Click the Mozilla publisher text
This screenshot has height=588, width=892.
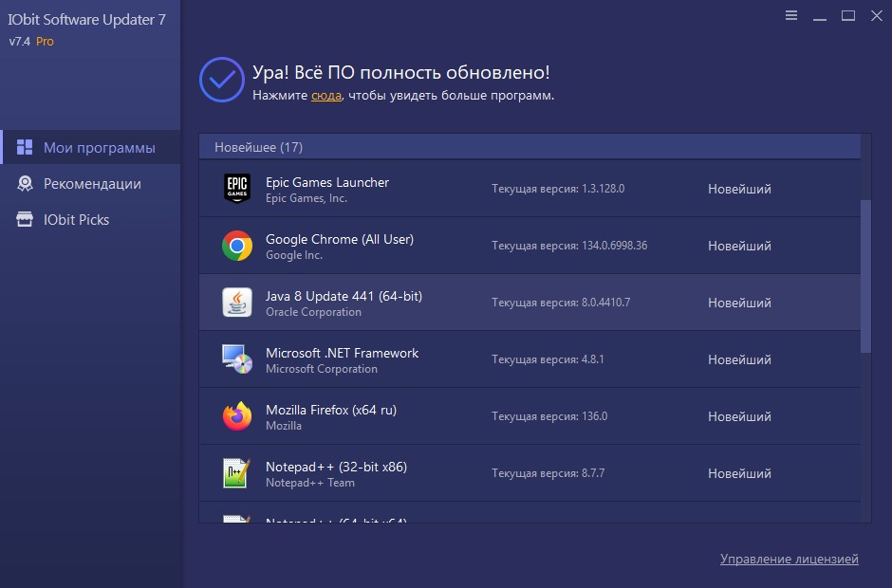coord(284,426)
